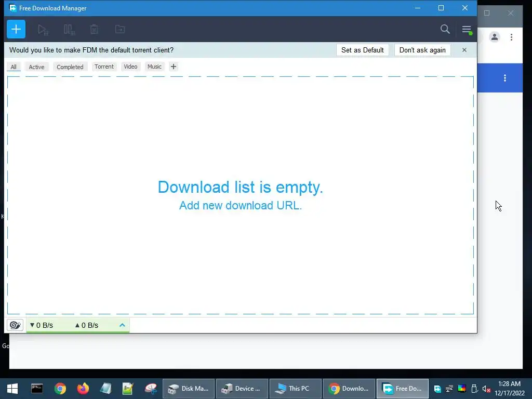Screen dimensions: 532x399
Task: Open the FDM hamburger main menu
Action: 467,30
